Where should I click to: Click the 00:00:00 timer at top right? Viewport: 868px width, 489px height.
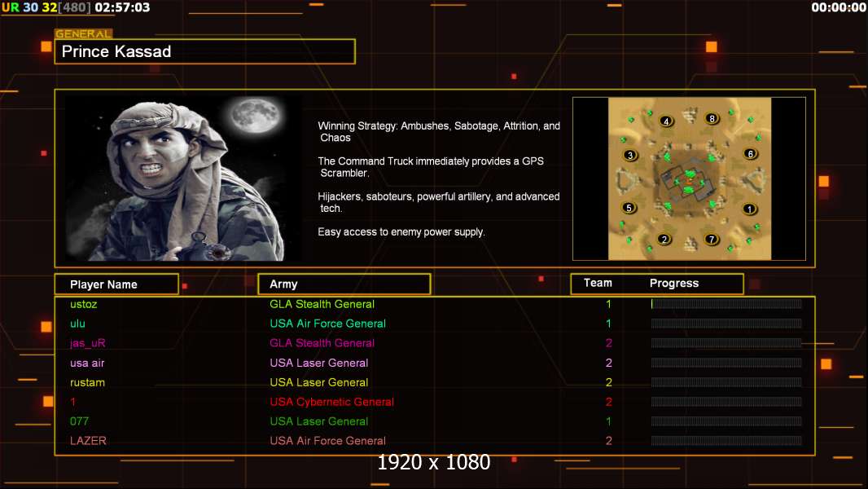838,7
